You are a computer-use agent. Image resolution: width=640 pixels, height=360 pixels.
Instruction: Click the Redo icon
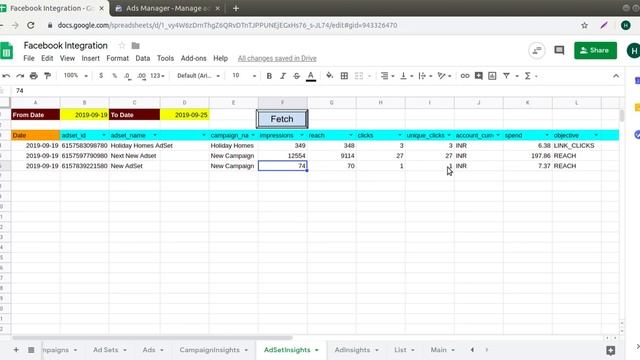click(x=20, y=76)
